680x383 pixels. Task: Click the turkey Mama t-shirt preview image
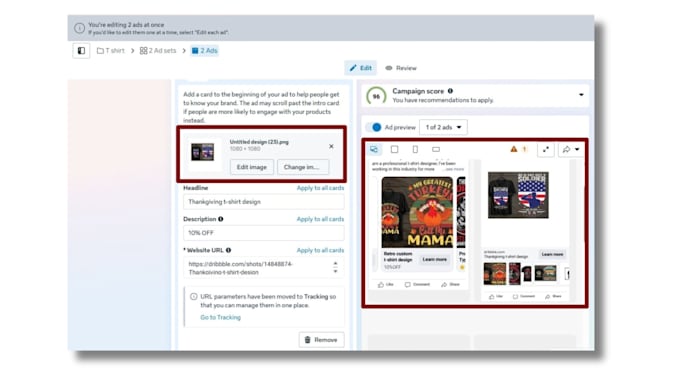point(417,212)
